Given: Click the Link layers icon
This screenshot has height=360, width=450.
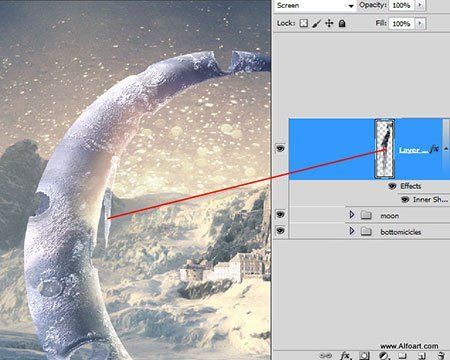Looking at the screenshot, I should (x=325, y=356).
